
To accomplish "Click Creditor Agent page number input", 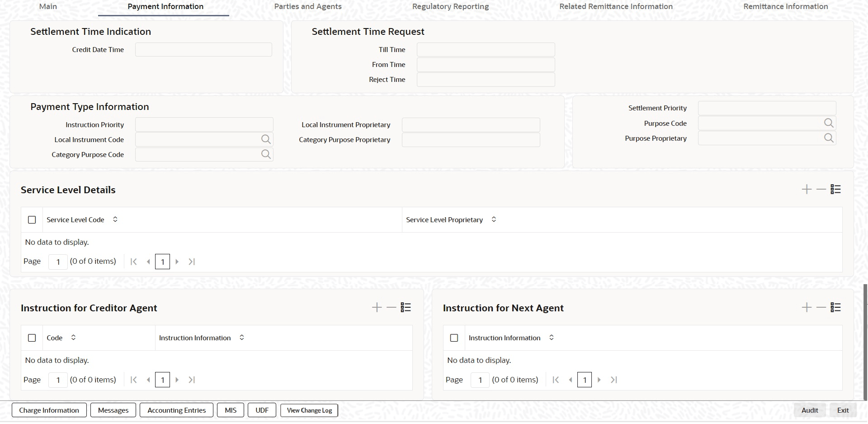I will 58,380.
